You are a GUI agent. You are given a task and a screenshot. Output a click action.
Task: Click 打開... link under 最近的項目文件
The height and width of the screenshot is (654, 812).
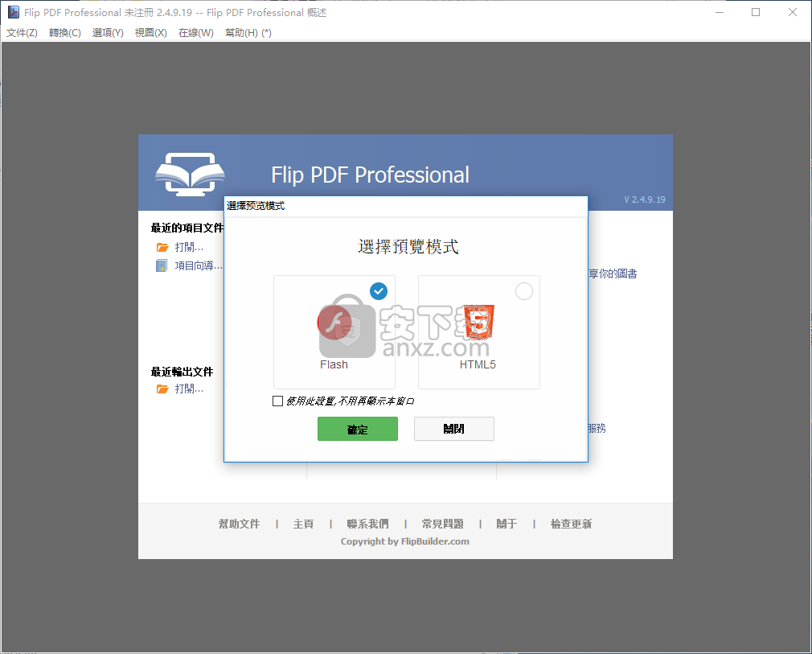point(189,247)
